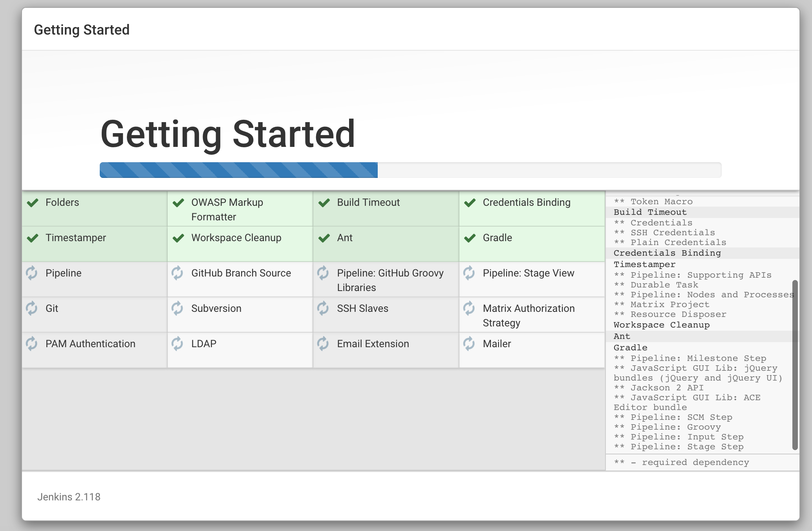Click the install log scrollbar thumb
Screen dimensions: 812x531
(x=795, y=365)
